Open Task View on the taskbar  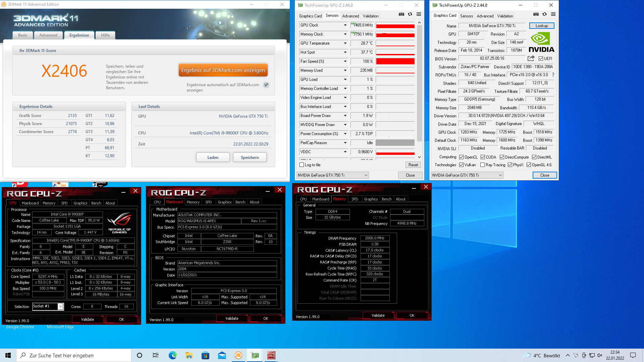click(156, 355)
